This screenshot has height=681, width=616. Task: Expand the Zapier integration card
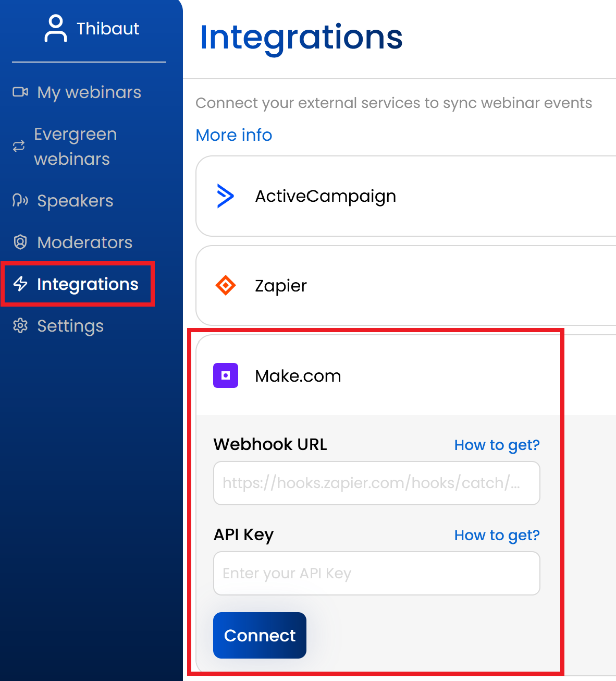406,286
